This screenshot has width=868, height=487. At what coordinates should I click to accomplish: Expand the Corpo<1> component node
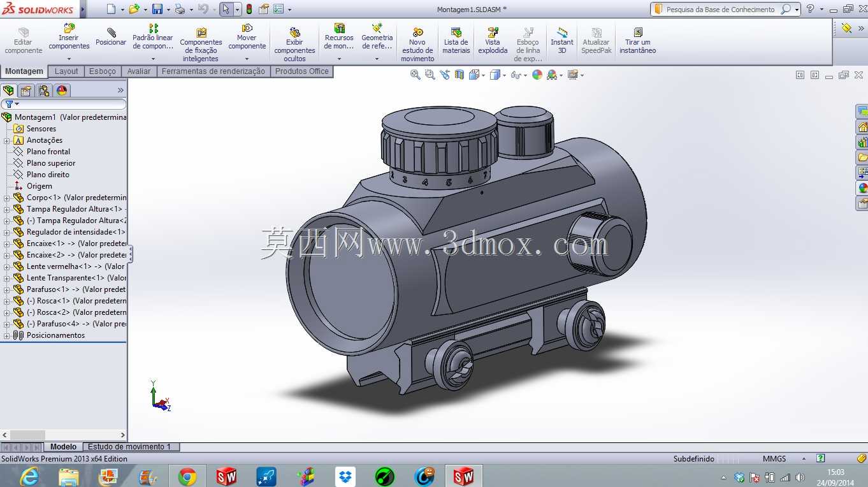(x=7, y=198)
